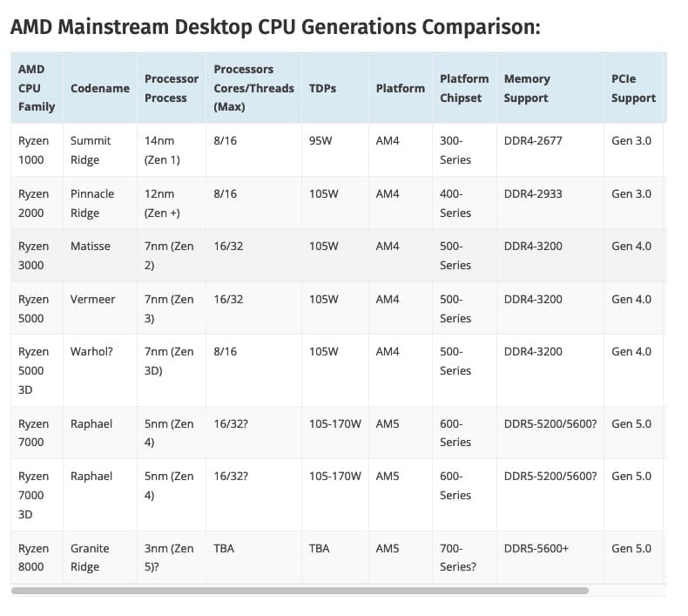Click the 'AMD CPU Family' column header
This screenshot has height=616, width=688.
click(37, 88)
